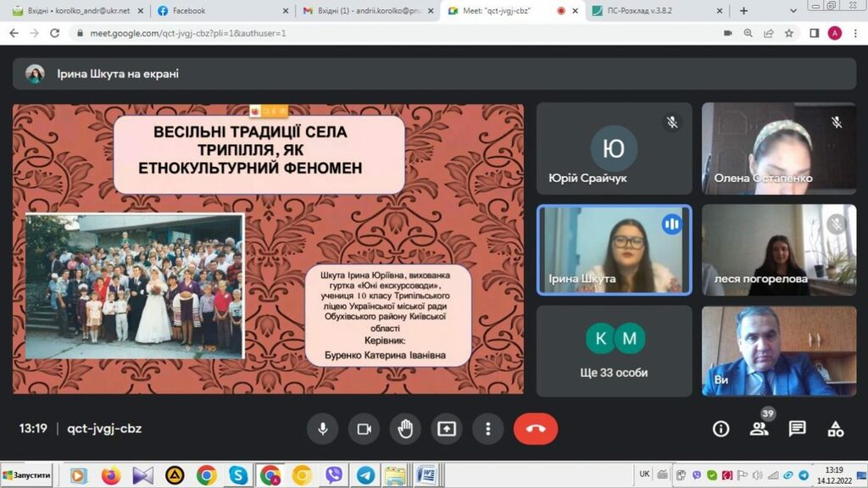Open more options three-dot menu
This screenshot has width=868, height=488.
click(x=487, y=429)
